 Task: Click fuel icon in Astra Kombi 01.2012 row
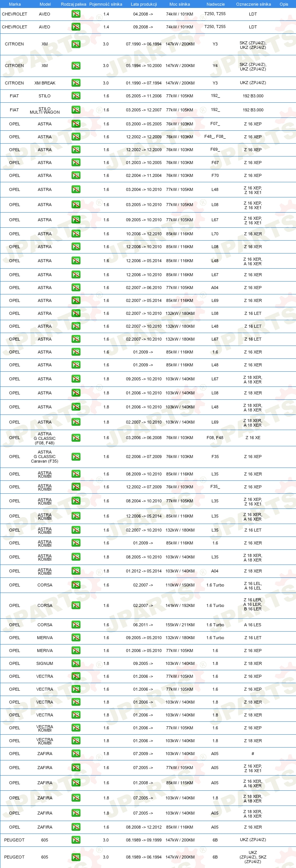tap(76, 571)
